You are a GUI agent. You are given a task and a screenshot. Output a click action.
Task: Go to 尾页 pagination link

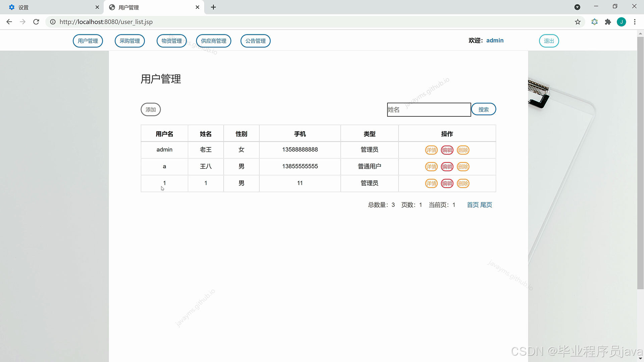pyautogui.click(x=486, y=205)
